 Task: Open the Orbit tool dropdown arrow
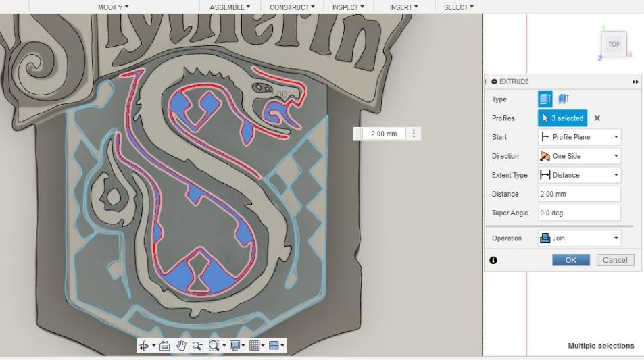[153, 346]
